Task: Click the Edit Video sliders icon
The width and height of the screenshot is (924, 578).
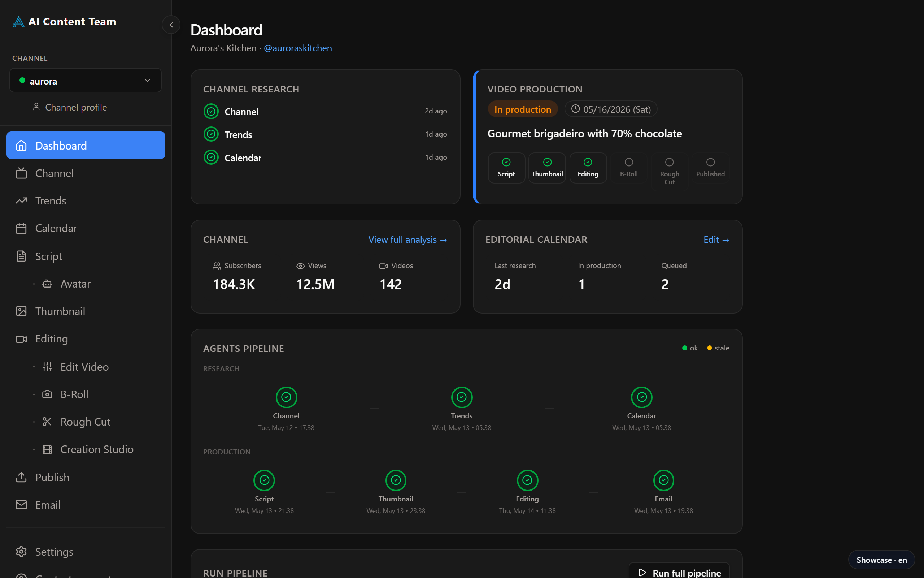Action: pos(47,367)
